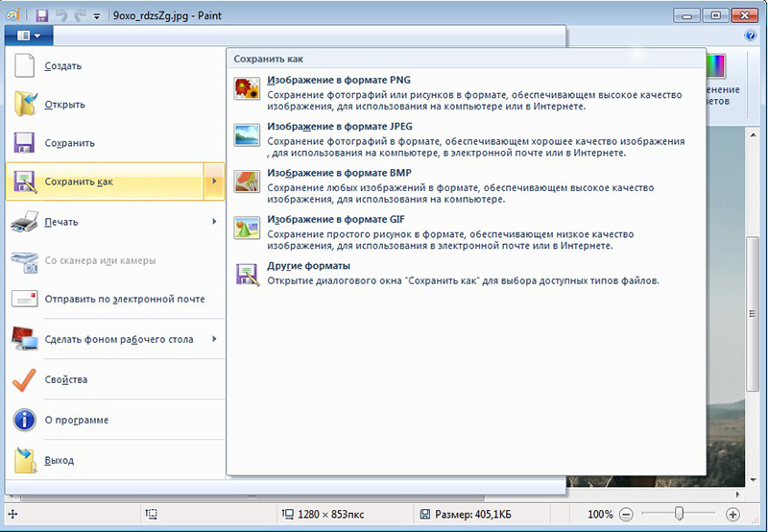Expand the quick access toolbar customize arrow
The width and height of the screenshot is (768, 532).
tap(97, 16)
